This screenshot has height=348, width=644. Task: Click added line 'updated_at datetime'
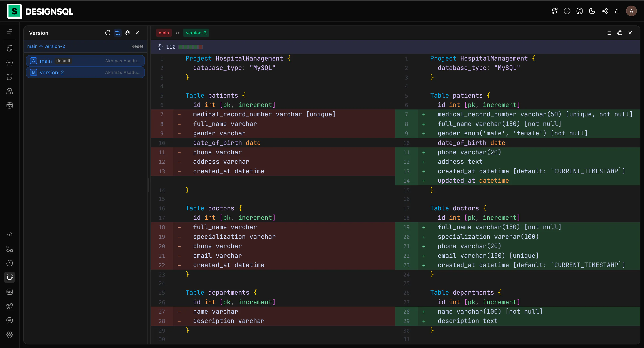[x=473, y=180]
